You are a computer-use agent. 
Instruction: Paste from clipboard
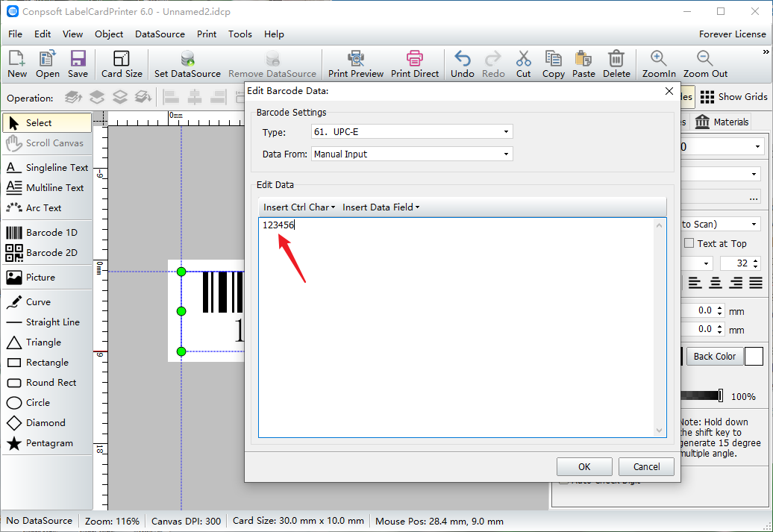pyautogui.click(x=583, y=64)
